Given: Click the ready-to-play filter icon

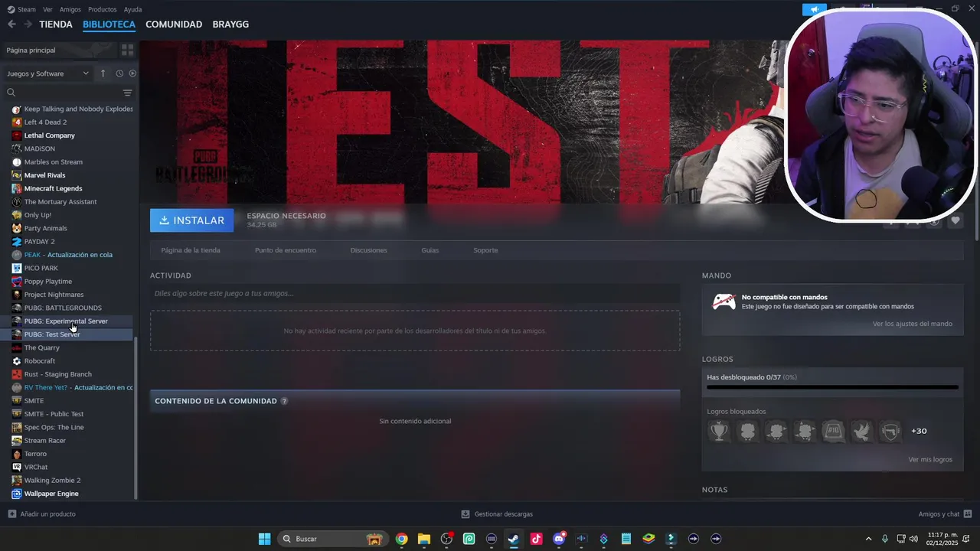Looking at the screenshot, I should point(132,73).
